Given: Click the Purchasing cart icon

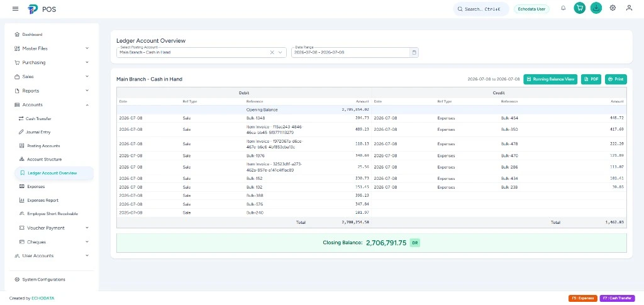Looking at the screenshot, I should (17, 63).
